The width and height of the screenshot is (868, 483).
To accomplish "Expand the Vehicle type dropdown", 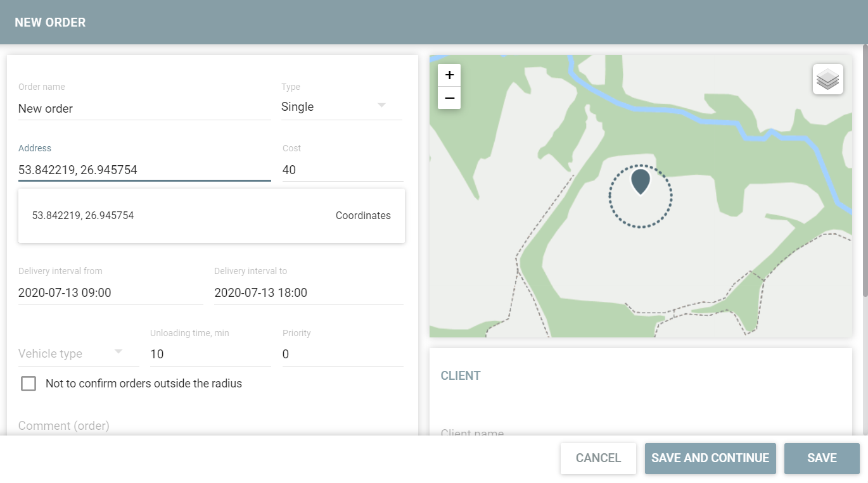I will 78,353.
